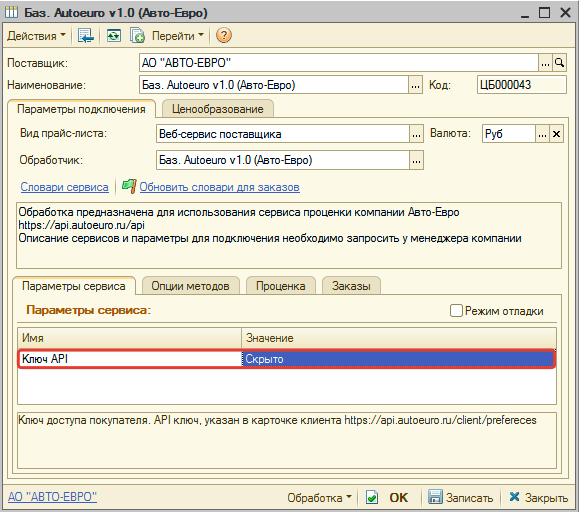The width and height of the screenshot is (579, 512).
Task: Click the service description text box
Action: (289, 235)
